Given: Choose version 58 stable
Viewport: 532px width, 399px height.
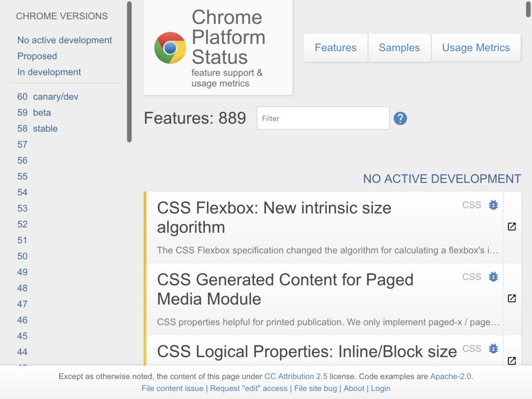Looking at the screenshot, I should (x=37, y=129).
